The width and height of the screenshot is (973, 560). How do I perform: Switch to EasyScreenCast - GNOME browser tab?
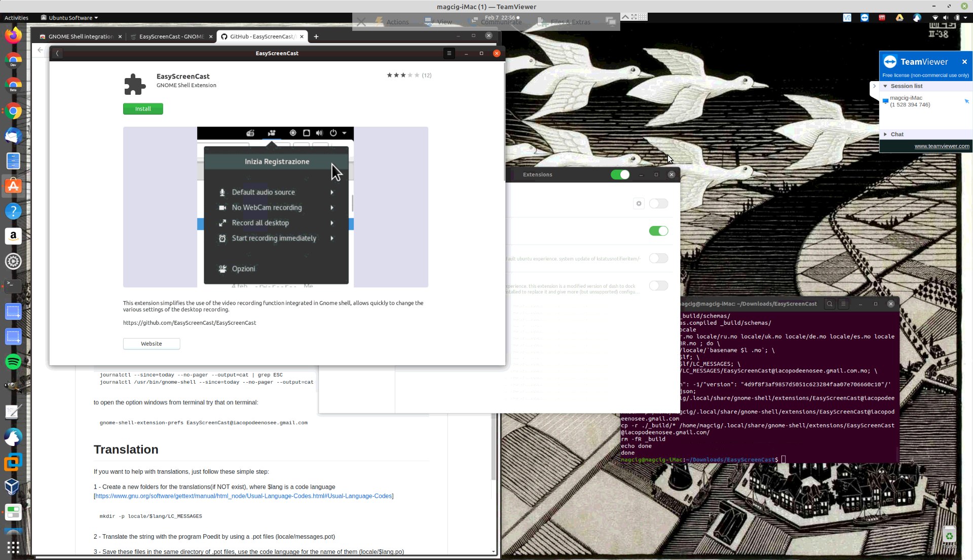pos(172,36)
